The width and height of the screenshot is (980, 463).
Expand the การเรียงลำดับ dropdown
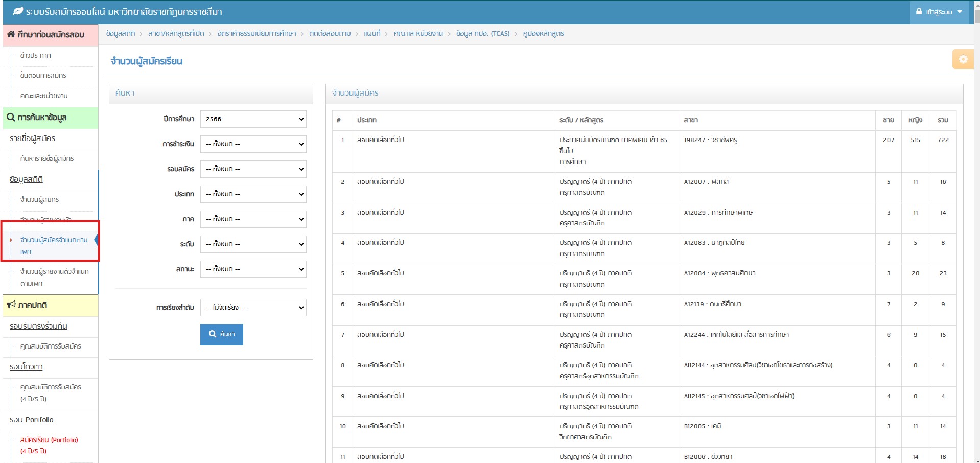(253, 308)
